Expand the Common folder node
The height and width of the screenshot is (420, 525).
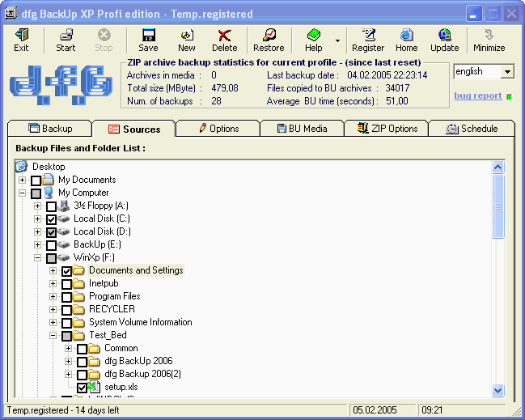pyautogui.click(x=68, y=348)
